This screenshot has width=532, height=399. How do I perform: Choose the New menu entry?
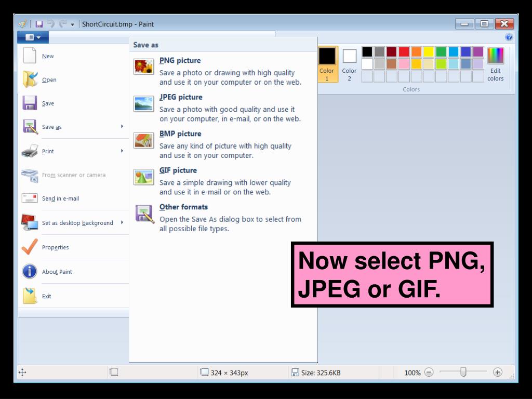pyautogui.click(x=74, y=56)
